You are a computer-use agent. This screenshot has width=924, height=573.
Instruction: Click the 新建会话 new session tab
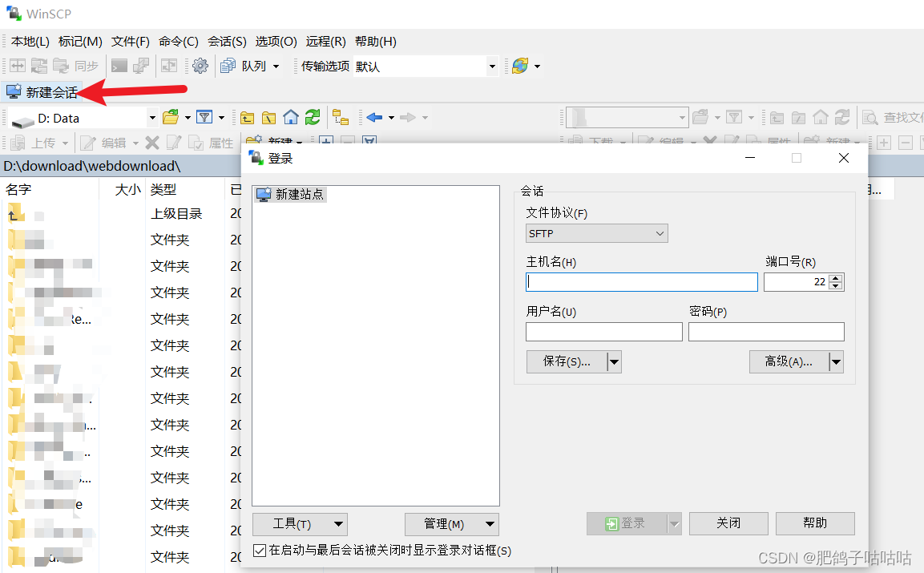[42, 92]
